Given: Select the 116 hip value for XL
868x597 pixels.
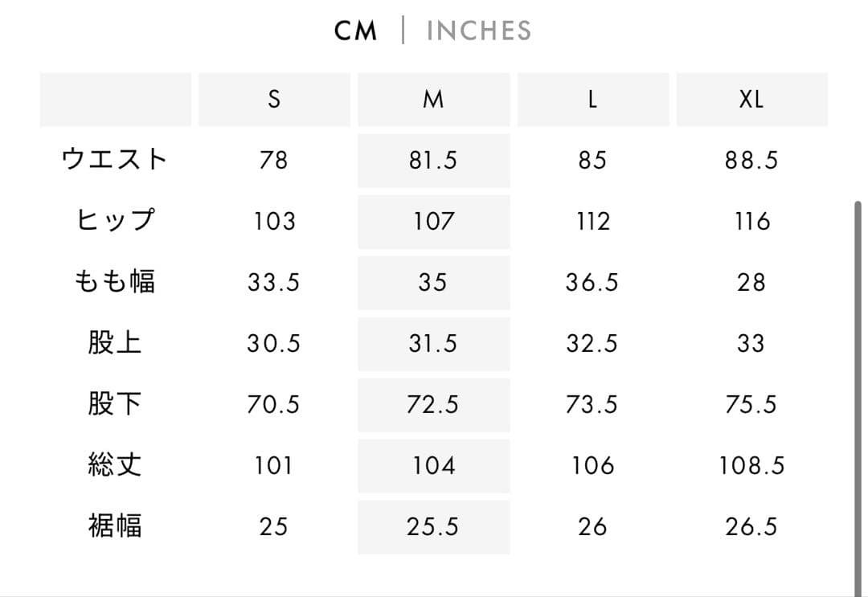Looking at the screenshot, I should tap(751, 221).
